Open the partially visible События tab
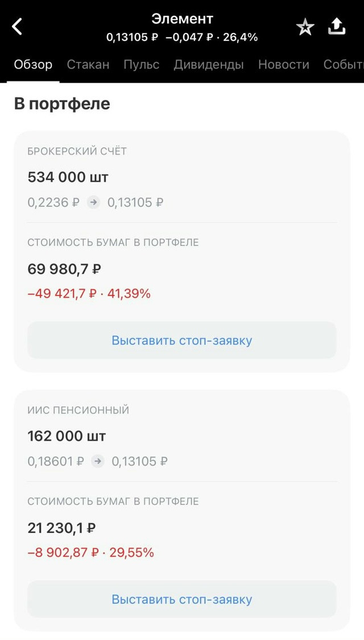Viewport: 364px width, 640px height. (343, 64)
